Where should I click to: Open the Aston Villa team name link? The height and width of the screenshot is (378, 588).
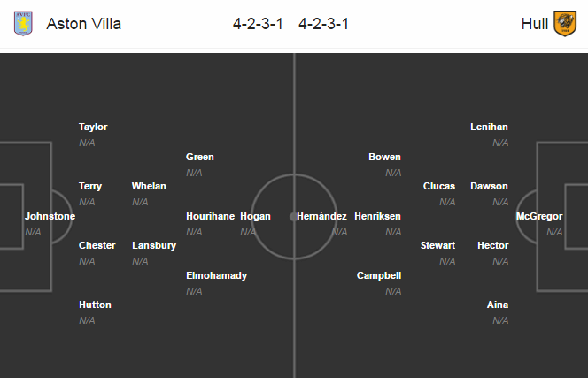[83, 24]
